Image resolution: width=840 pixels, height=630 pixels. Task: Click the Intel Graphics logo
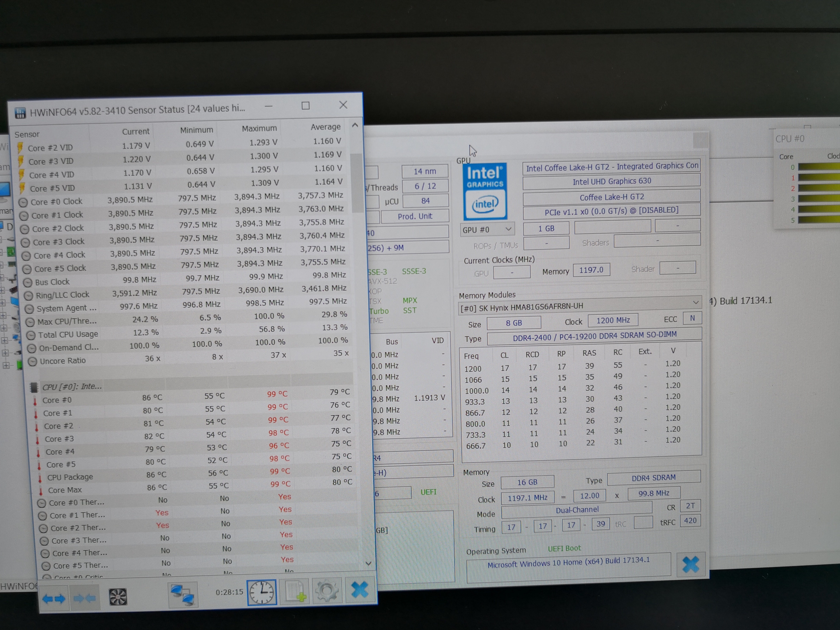[485, 191]
